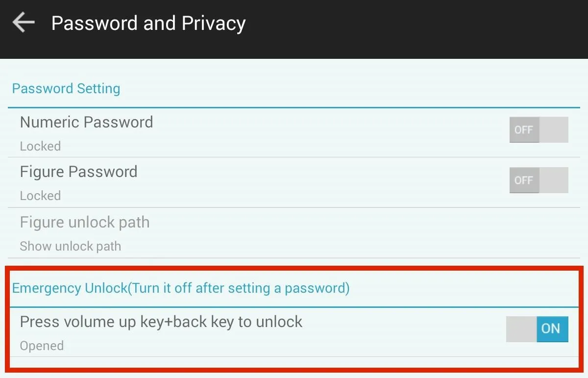Click OFF label on Numeric Password switch
This screenshot has height=378, width=588.
click(x=524, y=130)
